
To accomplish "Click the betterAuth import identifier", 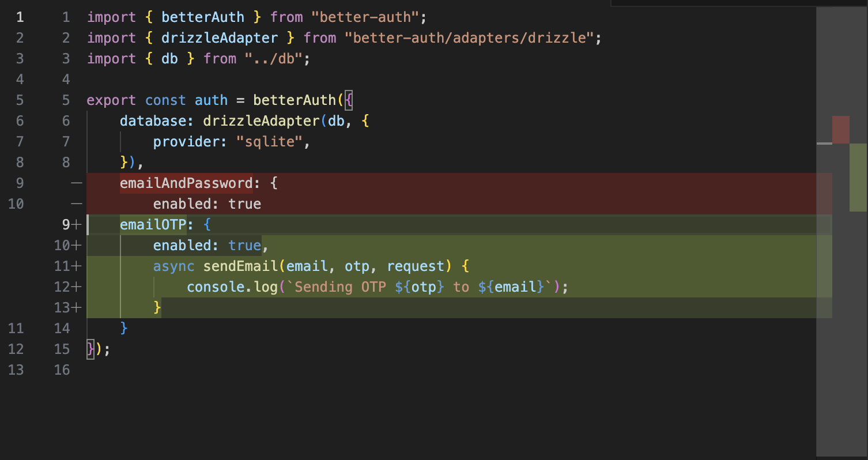I will 203,17.
